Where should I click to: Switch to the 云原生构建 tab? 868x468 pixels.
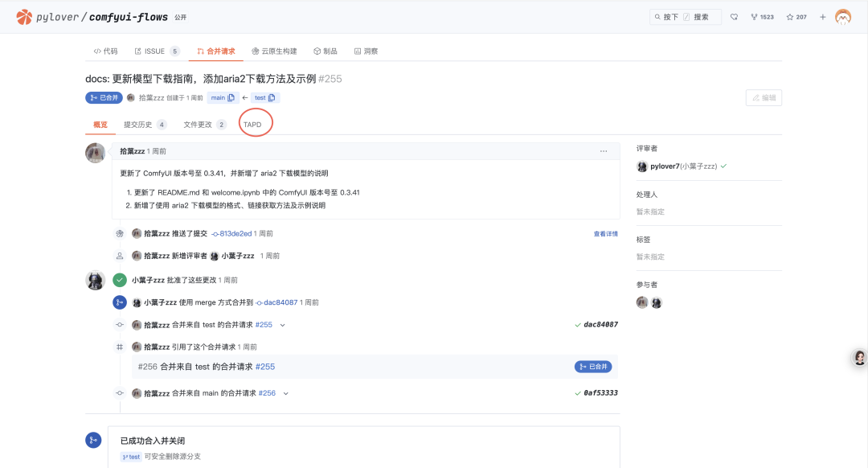click(274, 51)
